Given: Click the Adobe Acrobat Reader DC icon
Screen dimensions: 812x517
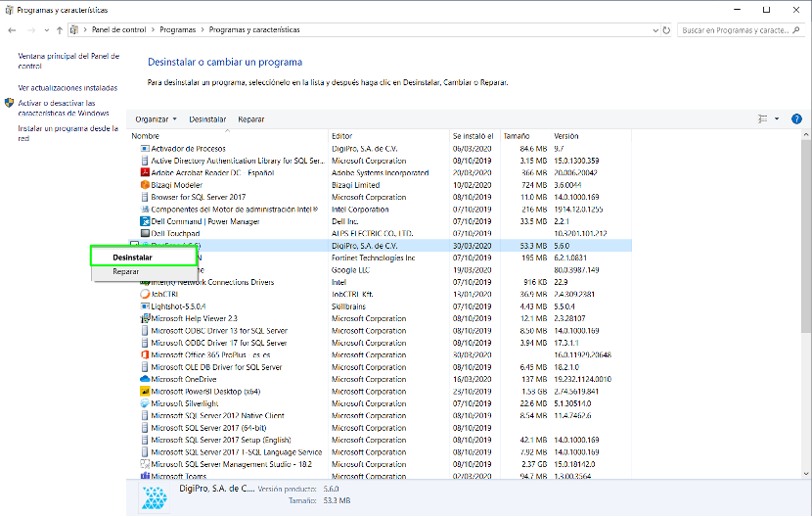Looking at the screenshot, I should click(144, 172).
